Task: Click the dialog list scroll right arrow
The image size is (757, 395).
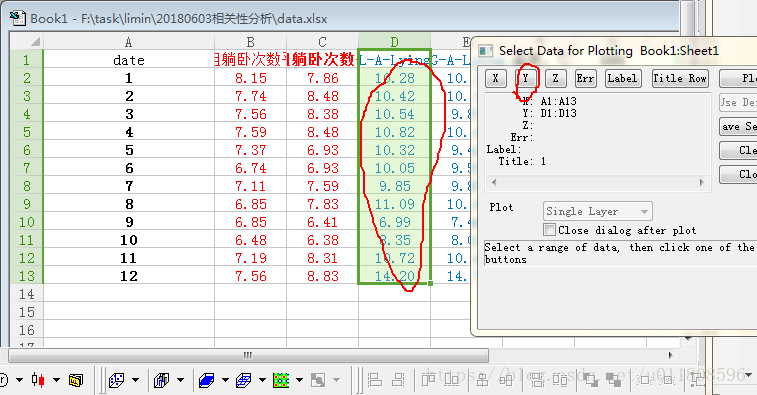Action: (x=701, y=183)
